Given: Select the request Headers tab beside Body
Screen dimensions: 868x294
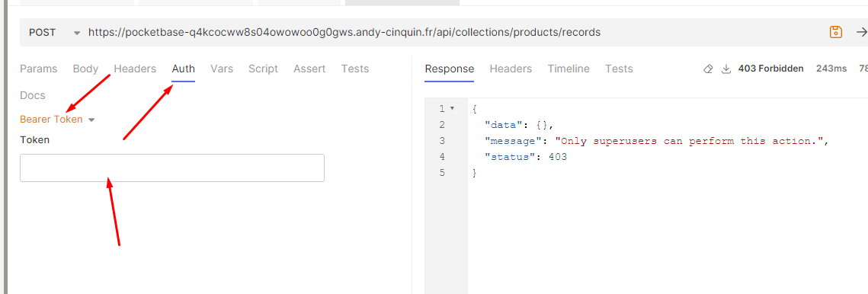Looking at the screenshot, I should click(x=135, y=69).
